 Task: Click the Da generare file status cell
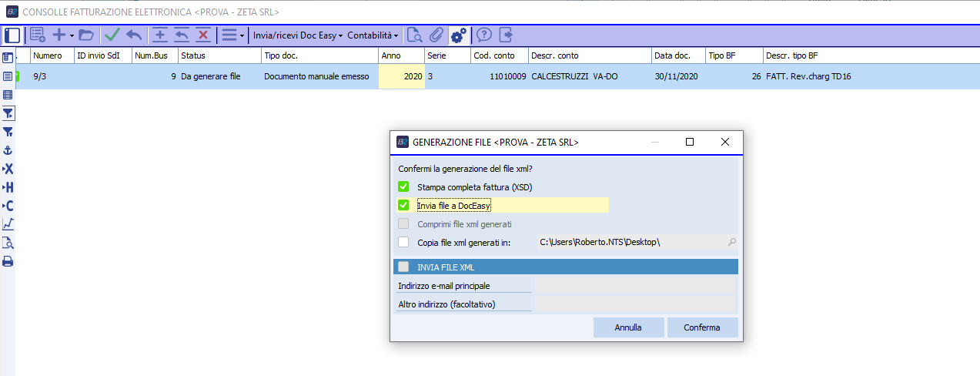click(219, 76)
